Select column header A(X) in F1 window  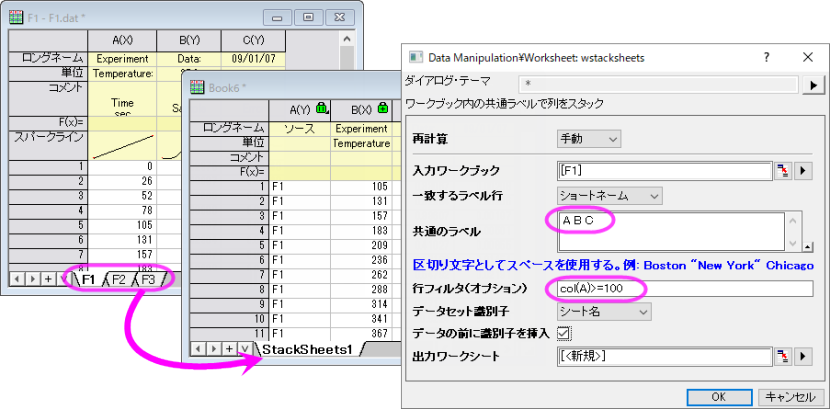122,40
